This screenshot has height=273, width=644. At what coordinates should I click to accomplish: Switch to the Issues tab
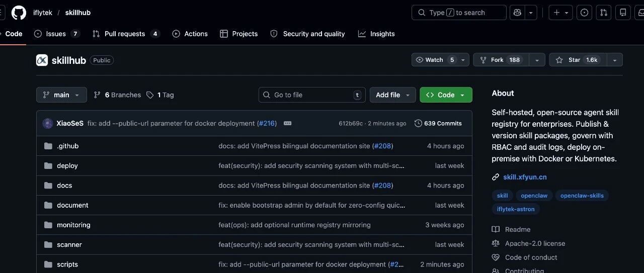pos(57,34)
